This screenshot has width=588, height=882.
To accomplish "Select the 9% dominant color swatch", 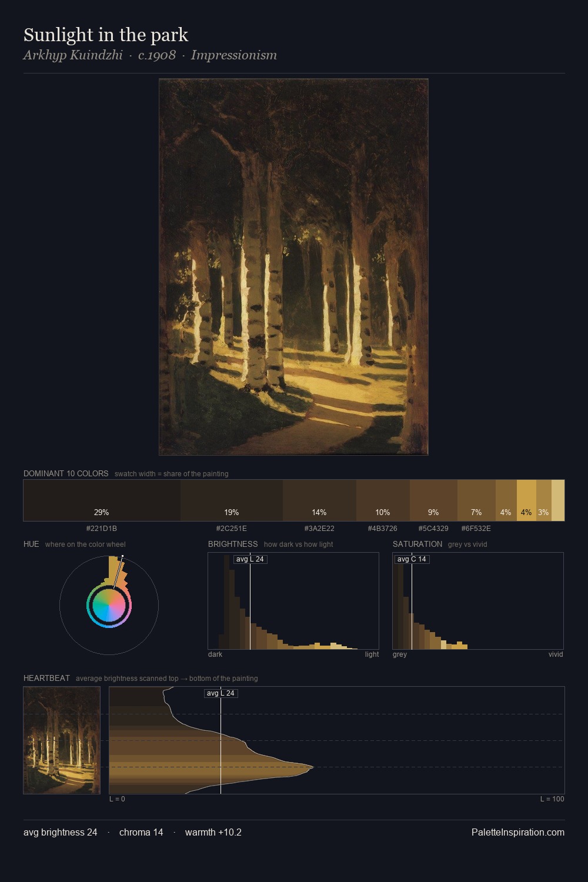I will pos(433,500).
